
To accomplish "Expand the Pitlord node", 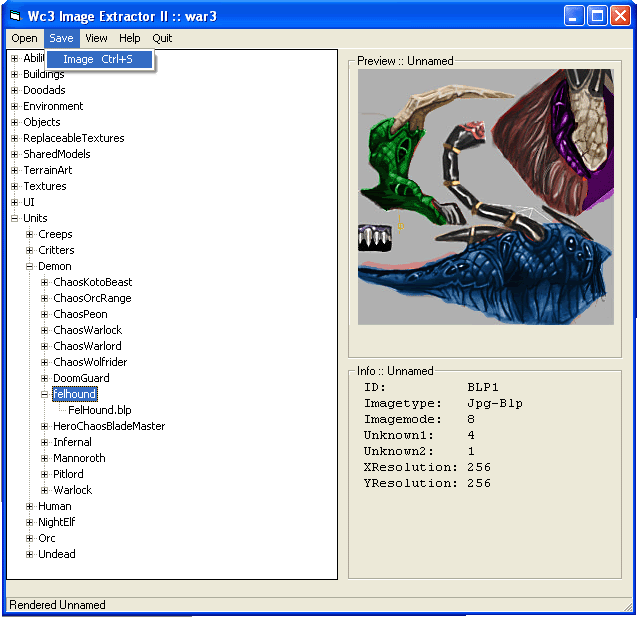I will (44, 474).
